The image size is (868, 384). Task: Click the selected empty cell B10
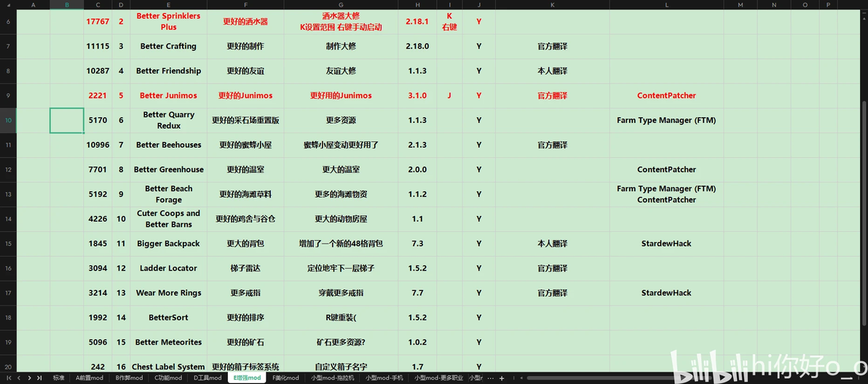coord(66,120)
